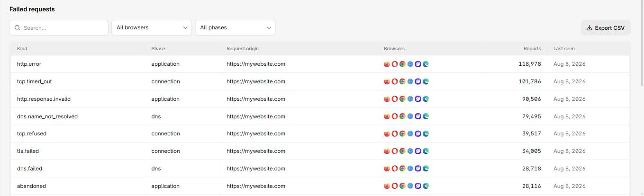Sort by the Last seen column header
The height and width of the screenshot is (196, 644).
point(564,49)
